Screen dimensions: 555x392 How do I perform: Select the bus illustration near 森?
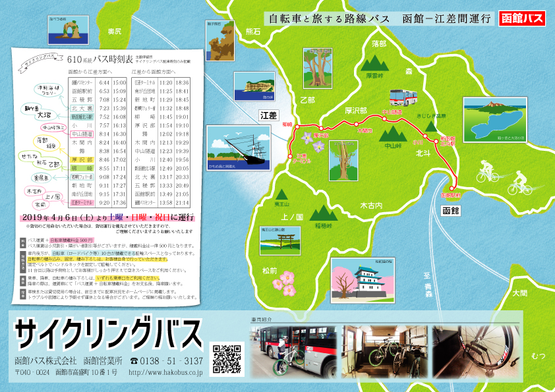click(403, 98)
